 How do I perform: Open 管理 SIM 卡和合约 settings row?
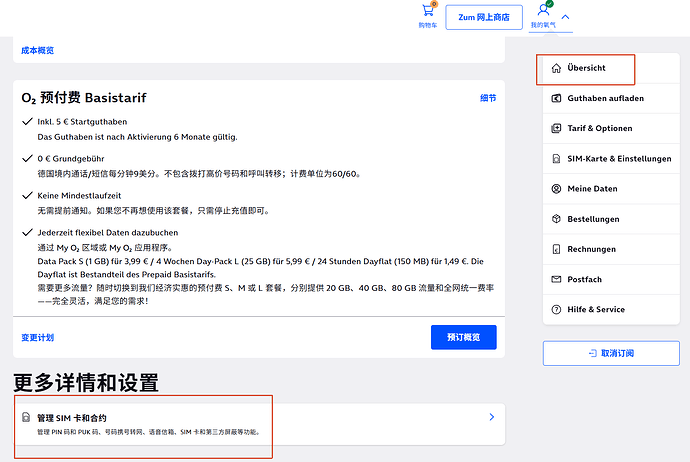(259, 424)
